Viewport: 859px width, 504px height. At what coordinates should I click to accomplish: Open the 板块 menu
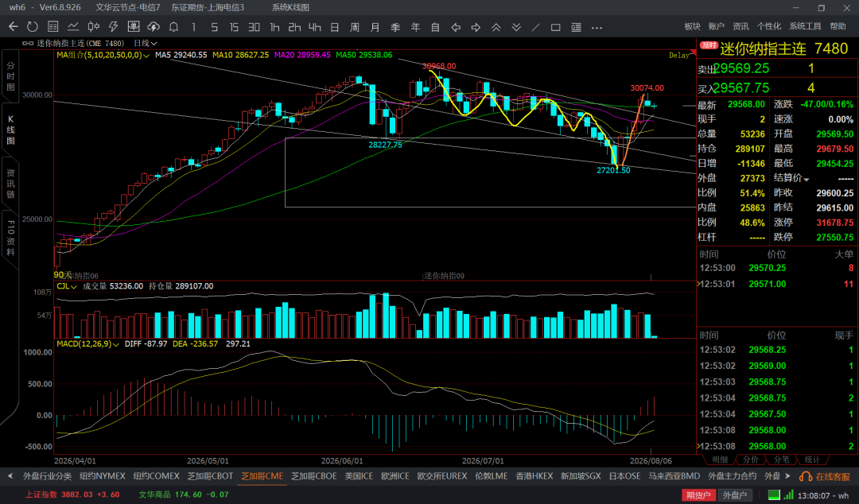tap(693, 26)
